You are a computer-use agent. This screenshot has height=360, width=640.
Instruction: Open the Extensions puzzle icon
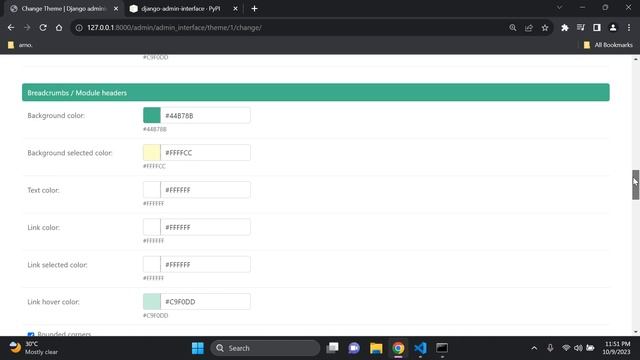[x=564, y=28]
